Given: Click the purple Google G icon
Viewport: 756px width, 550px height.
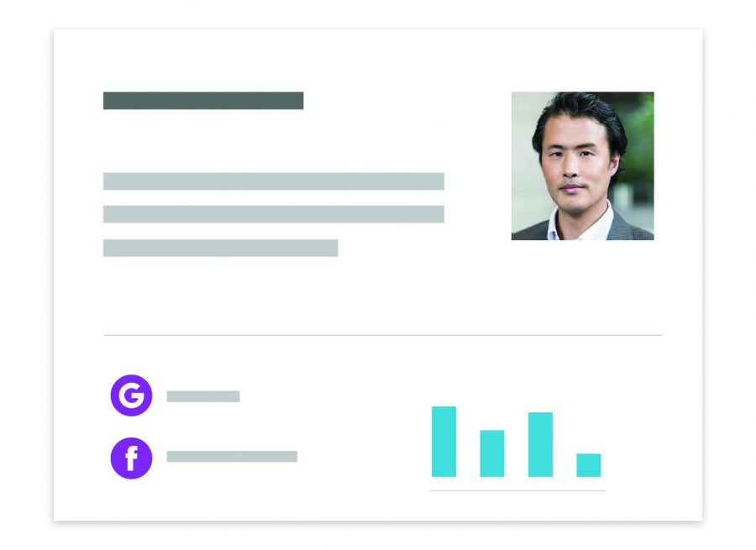Looking at the screenshot, I should pos(131,395).
